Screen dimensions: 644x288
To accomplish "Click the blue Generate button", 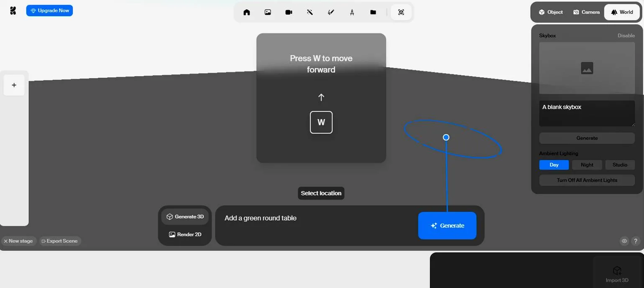I will point(447,226).
